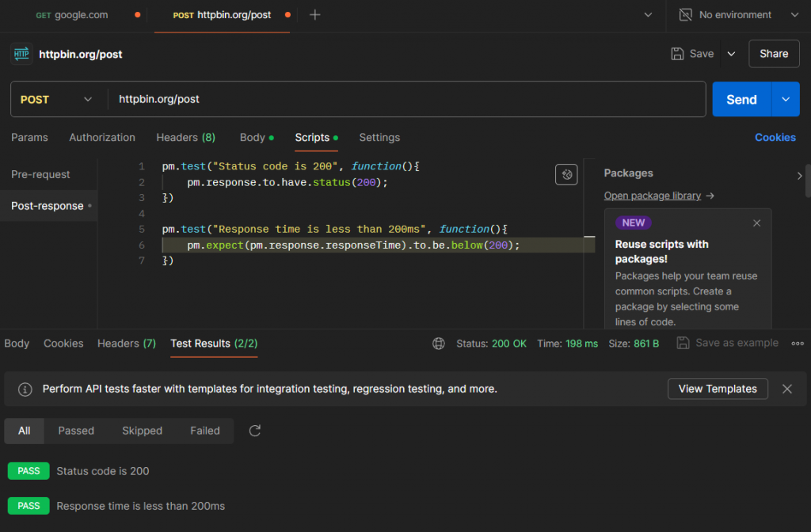
Task: Click the result 'Response time is less than 200ms'
Action: point(141,506)
